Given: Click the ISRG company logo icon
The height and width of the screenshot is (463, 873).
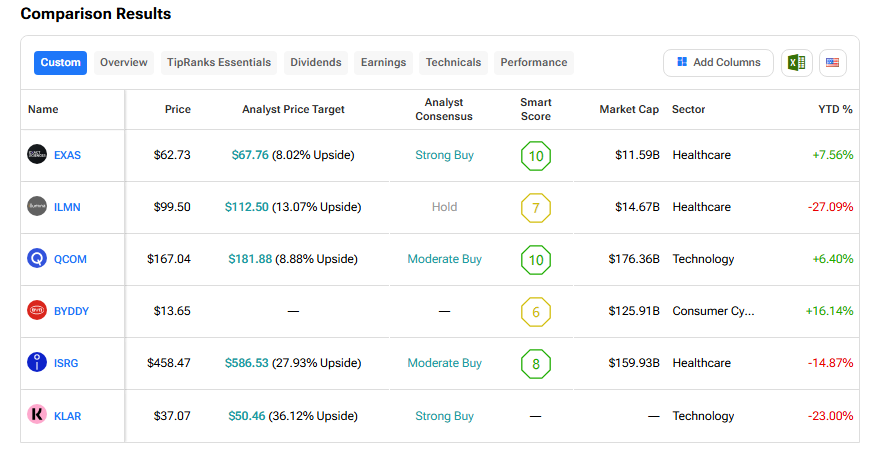Looking at the screenshot, I should (37, 363).
